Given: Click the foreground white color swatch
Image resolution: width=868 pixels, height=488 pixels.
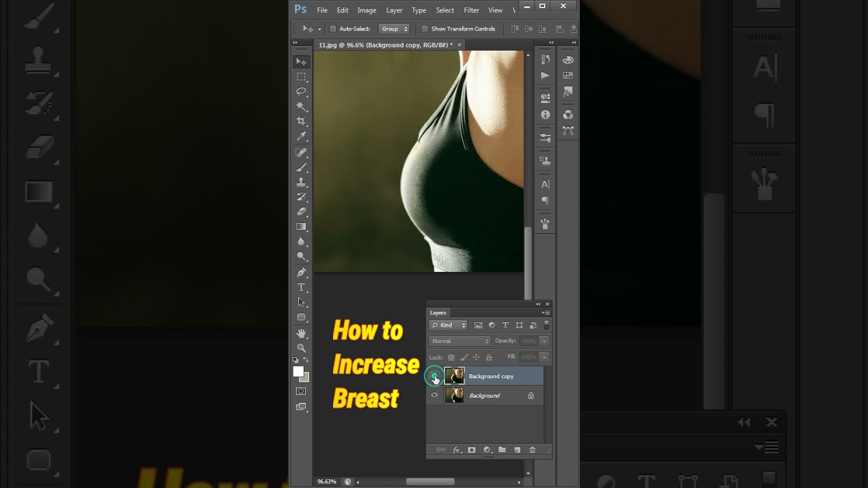Looking at the screenshot, I should pyautogui.click(x=298, y=371).
